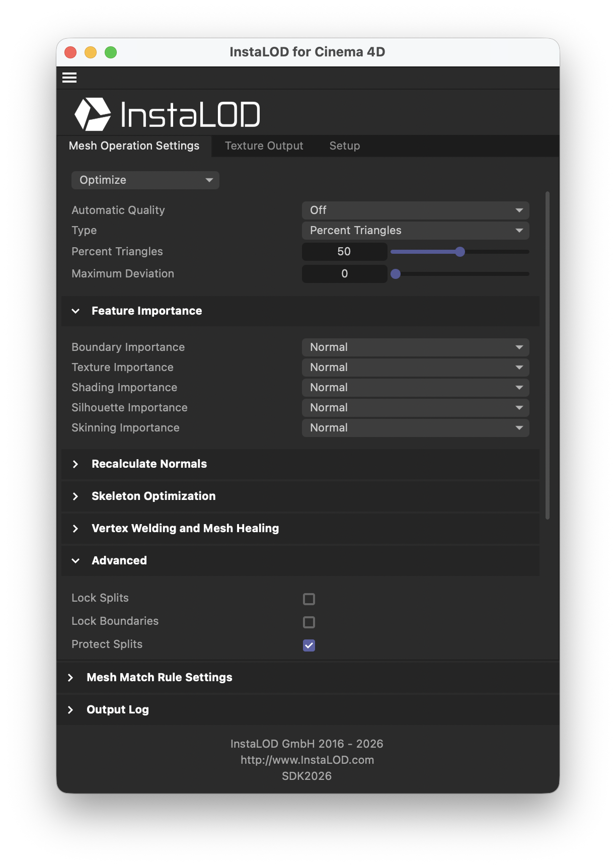
Task: Expand the Skeleton Optimization section
Action: [300, 496]
